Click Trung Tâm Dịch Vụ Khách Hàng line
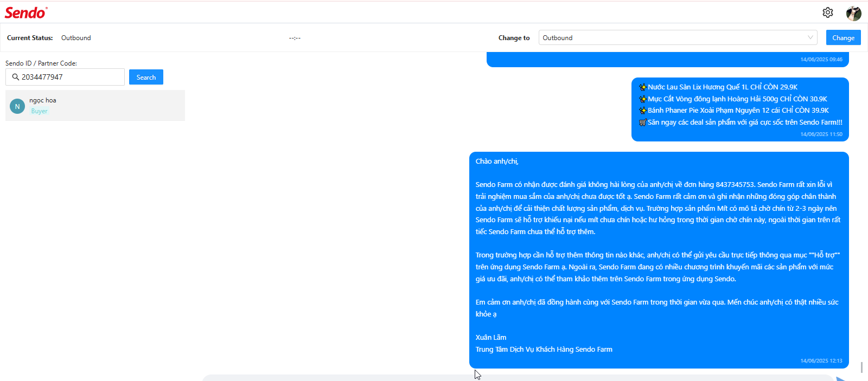The image size is (868, 381). point(544,349)
